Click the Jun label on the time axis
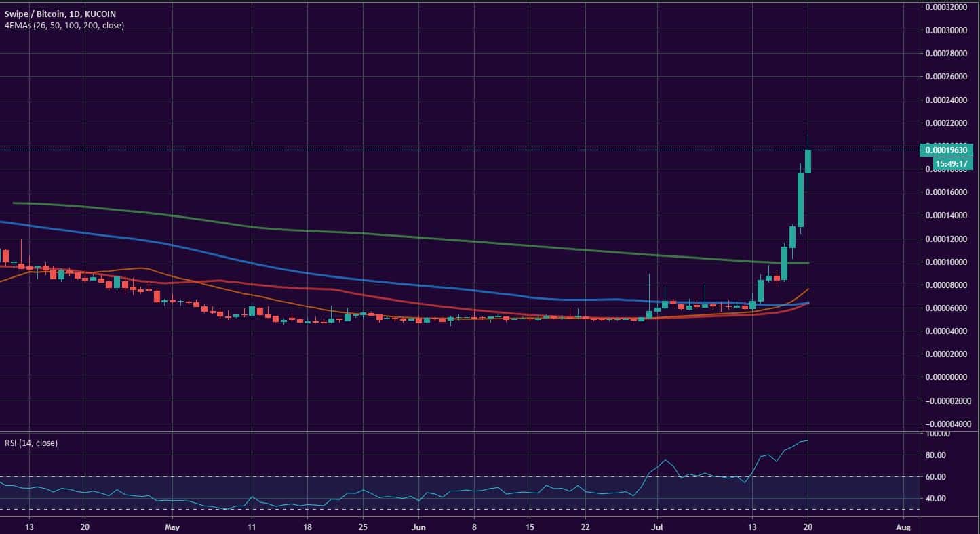 418,527
